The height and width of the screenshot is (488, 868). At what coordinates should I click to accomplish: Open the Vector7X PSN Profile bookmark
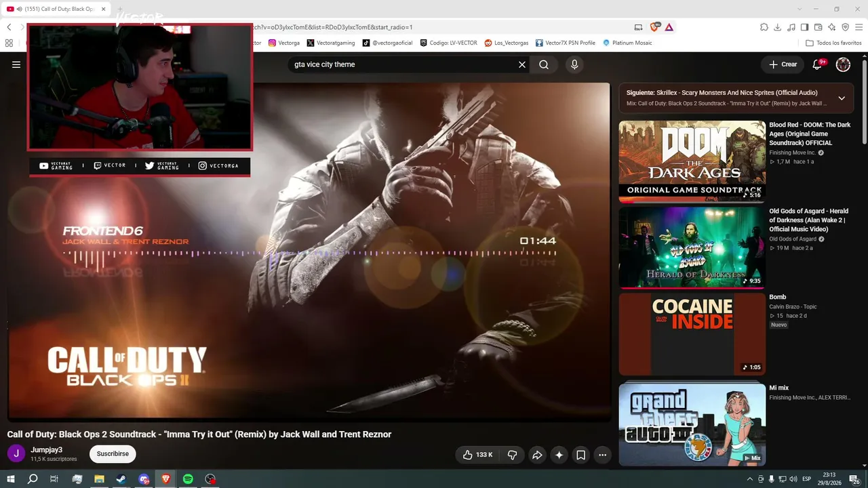click(x=566, y=43)
